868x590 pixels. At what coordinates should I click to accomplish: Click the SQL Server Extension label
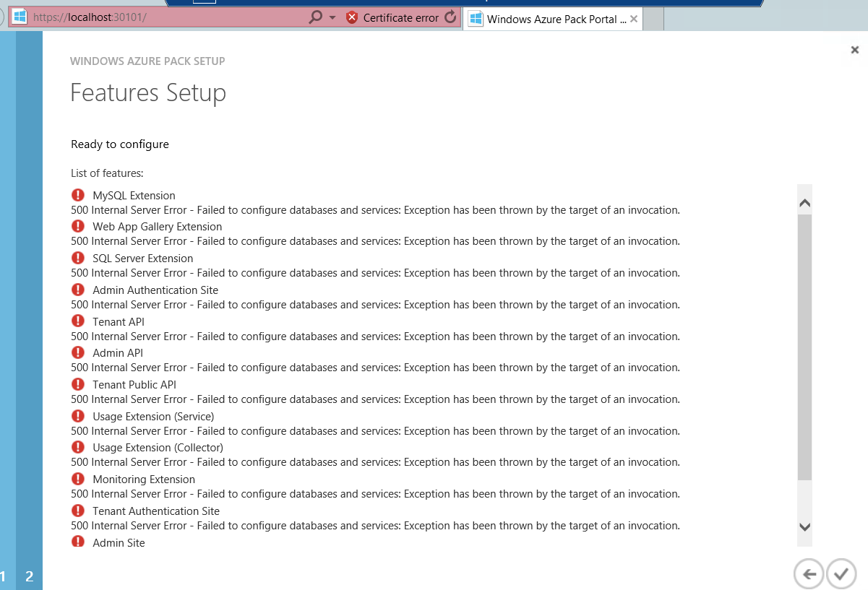pos(142,259)
